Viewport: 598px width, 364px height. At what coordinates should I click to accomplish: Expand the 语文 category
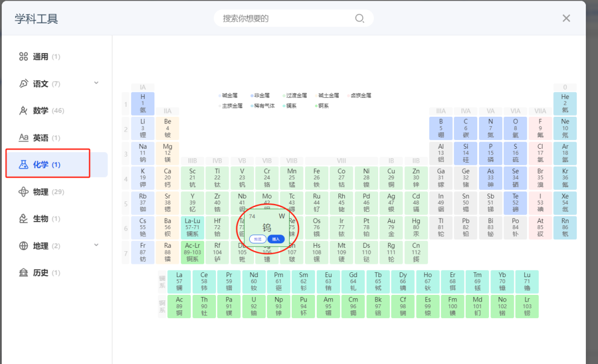pos(96,83)
